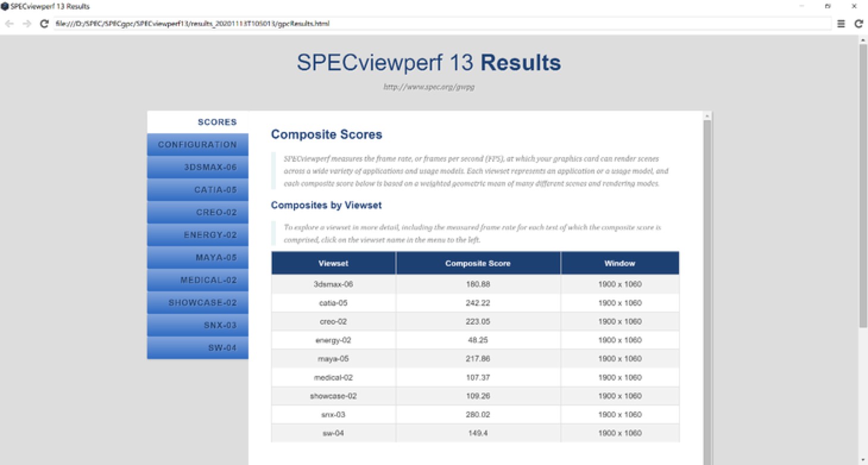Click the file URL address bar
868x465 pixels.
[440, 24]
